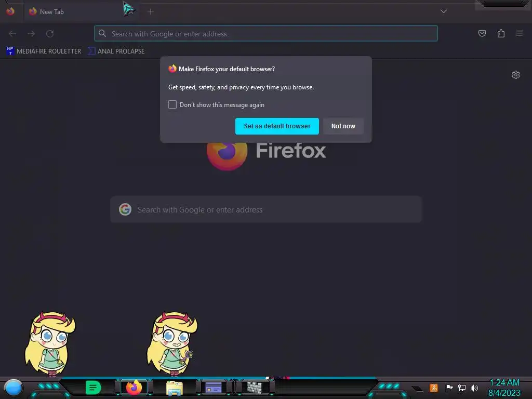Reload the current page

[50, 34]
